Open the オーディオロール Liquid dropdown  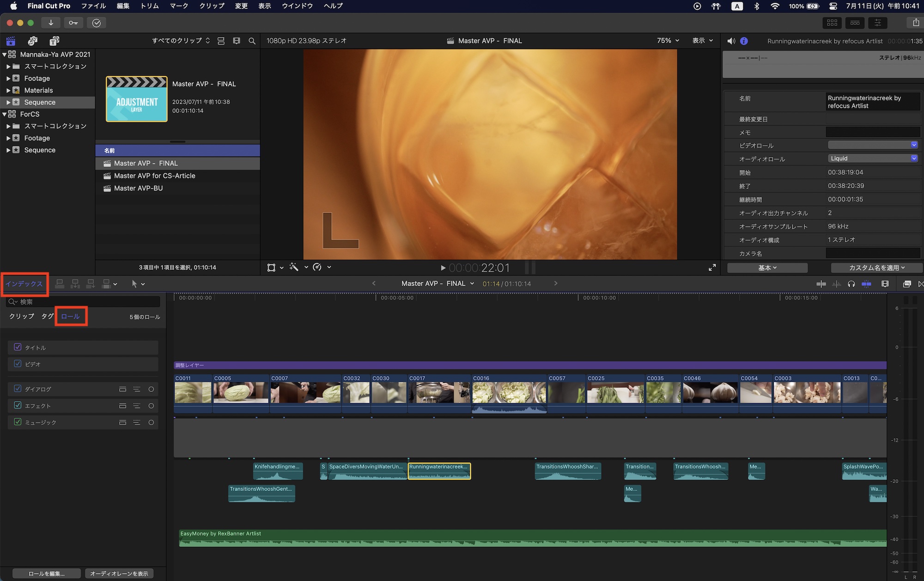coord(873,159)
